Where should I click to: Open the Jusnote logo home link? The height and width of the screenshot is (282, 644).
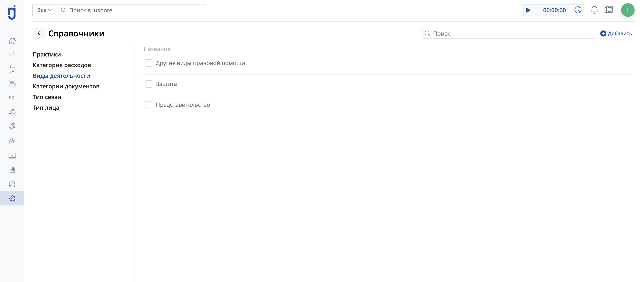click(x=12, y=12)
